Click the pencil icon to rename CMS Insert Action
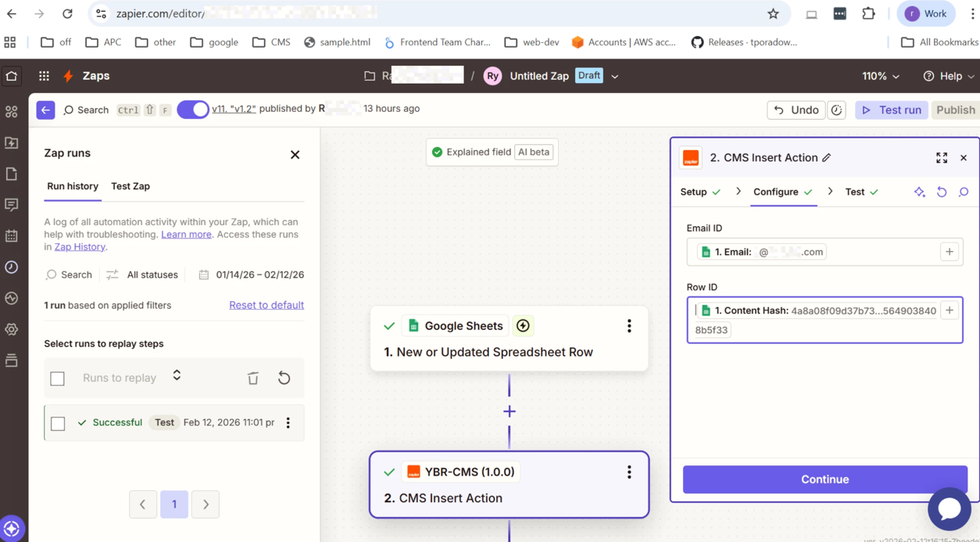Image resolution: width=980 pixels, height=542 pixels. [x=827, y=158]
